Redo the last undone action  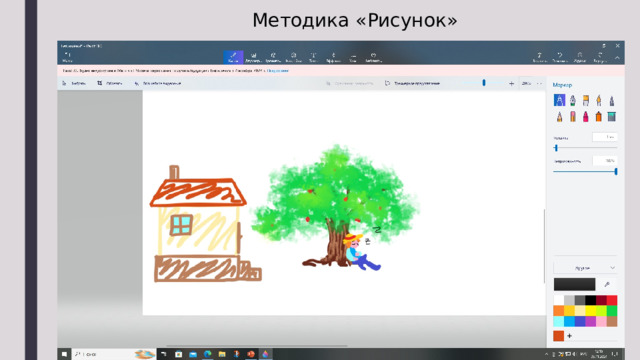(x=600, y=57)
